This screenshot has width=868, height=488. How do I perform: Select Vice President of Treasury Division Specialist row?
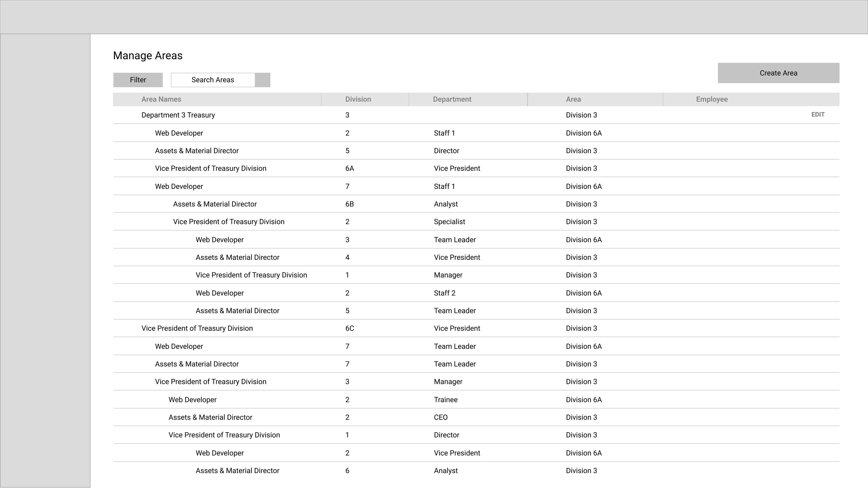tap(229, 222)
